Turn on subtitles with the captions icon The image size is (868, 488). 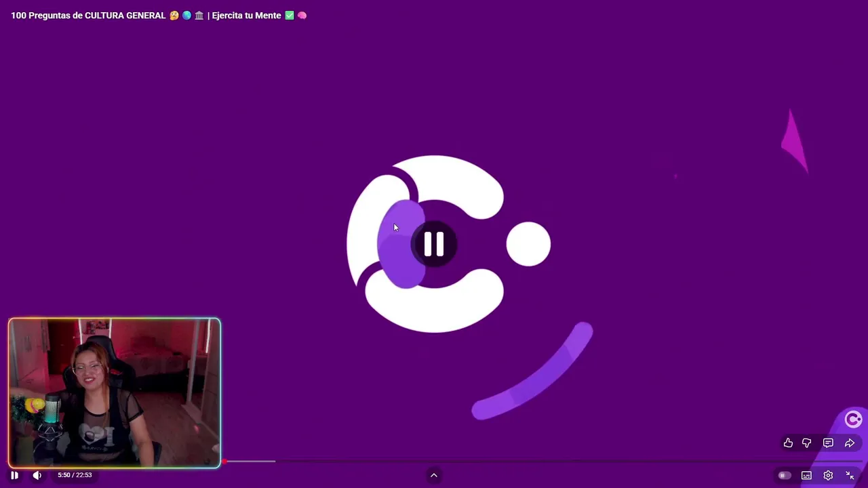[806, 476]
